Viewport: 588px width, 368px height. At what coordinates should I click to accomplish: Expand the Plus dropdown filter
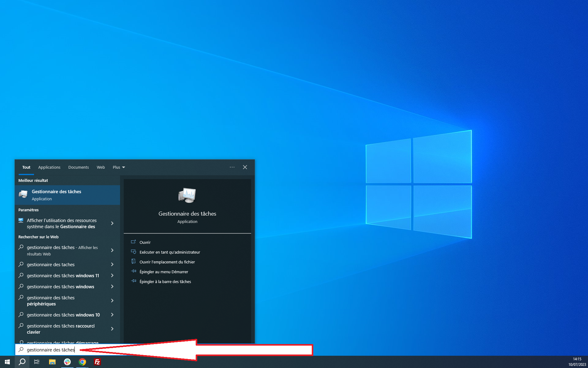tap(119, 167)
